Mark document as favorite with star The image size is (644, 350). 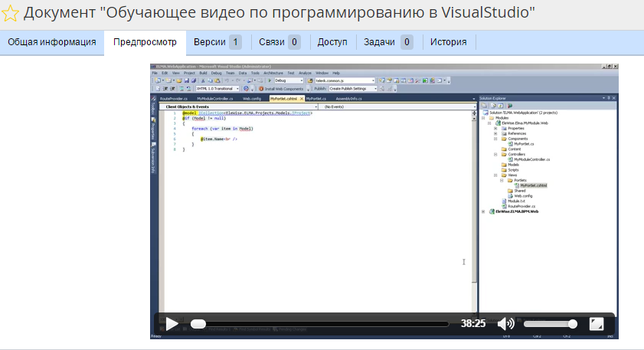pos(11,14)
